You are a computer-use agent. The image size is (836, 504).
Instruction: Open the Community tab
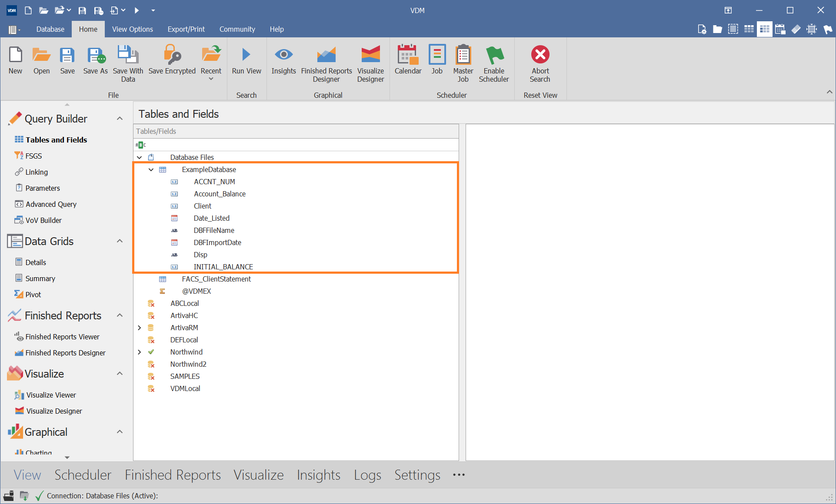[x=237, y=29]
